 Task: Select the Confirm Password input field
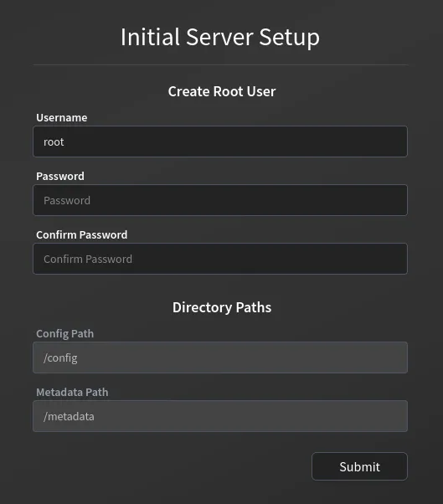(220, 259)
